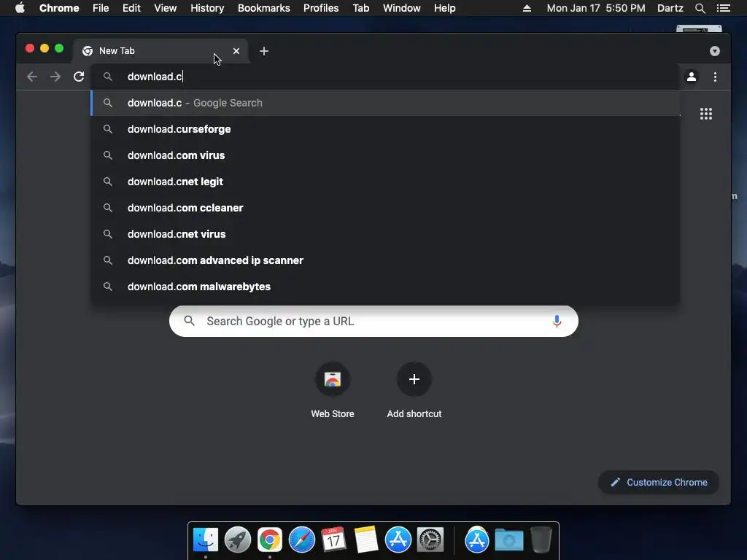Open the Google apps grid
747x560 pixels.
point(706,114)
